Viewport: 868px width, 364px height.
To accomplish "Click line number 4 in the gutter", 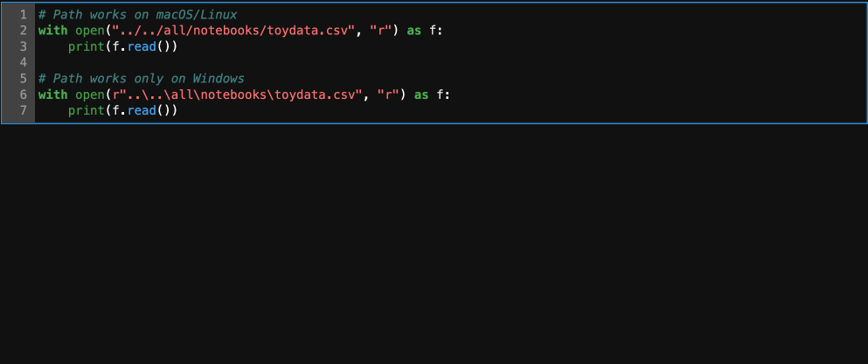I will tap(24, 63).
